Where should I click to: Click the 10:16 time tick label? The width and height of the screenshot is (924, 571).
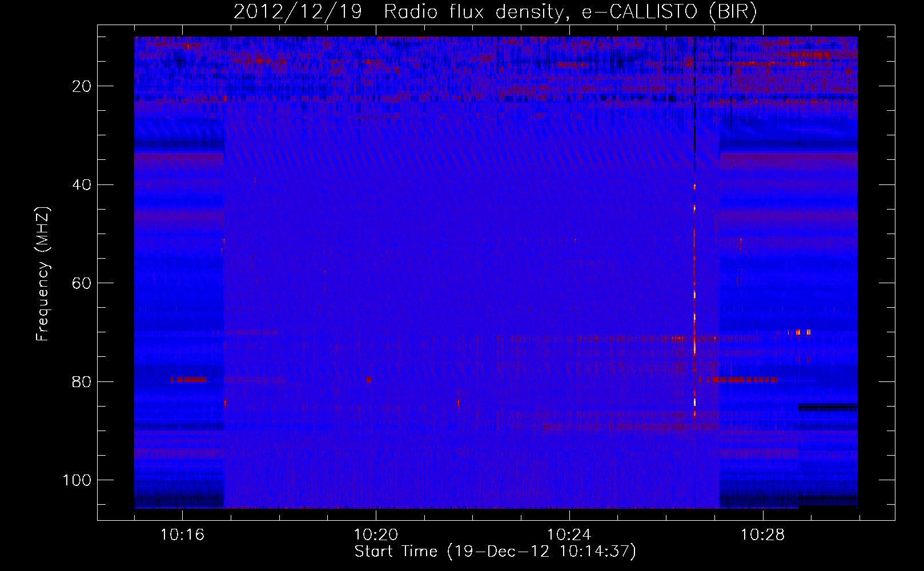(x=182, y=535)
